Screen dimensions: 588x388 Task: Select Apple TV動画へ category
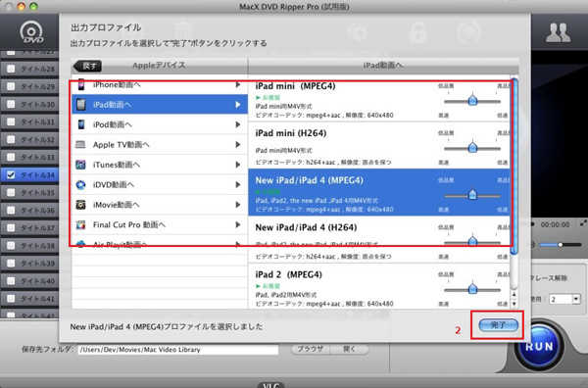click(160, 144)
